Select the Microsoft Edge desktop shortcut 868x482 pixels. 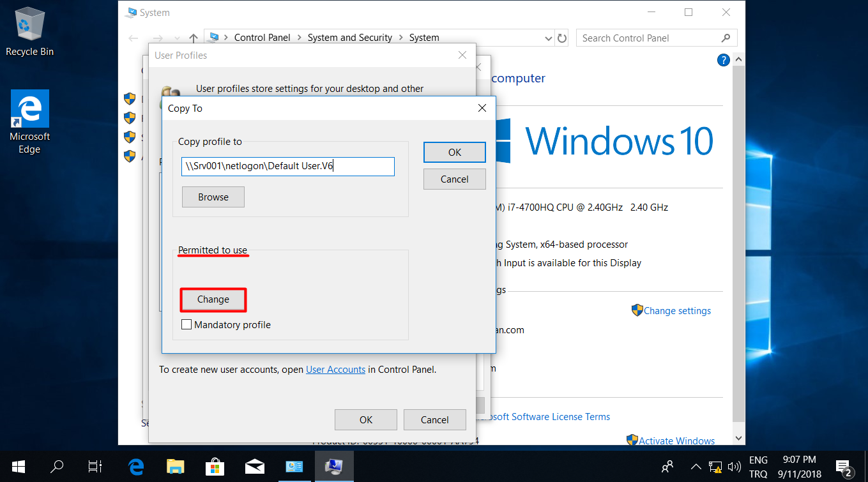click(x=29, y=121)
